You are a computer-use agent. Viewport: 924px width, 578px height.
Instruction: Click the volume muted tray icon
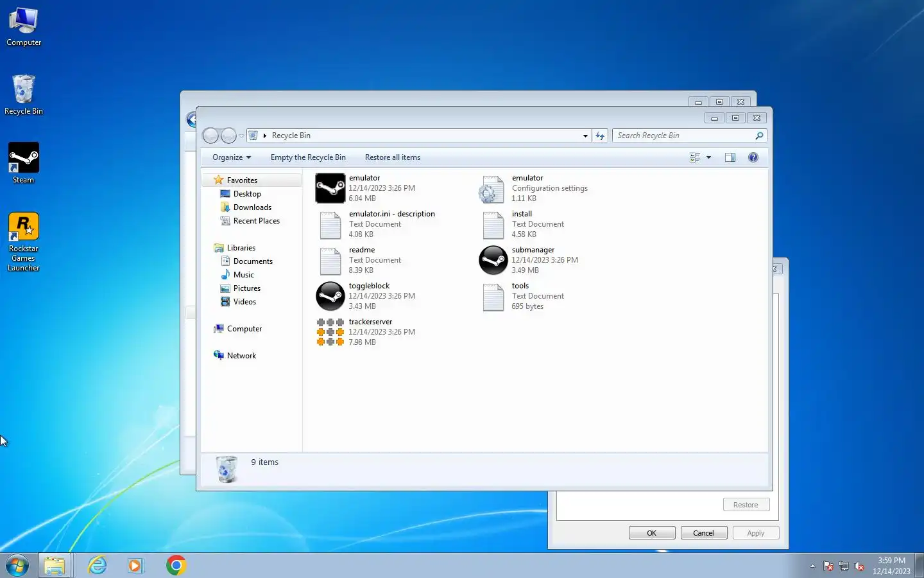859,566
